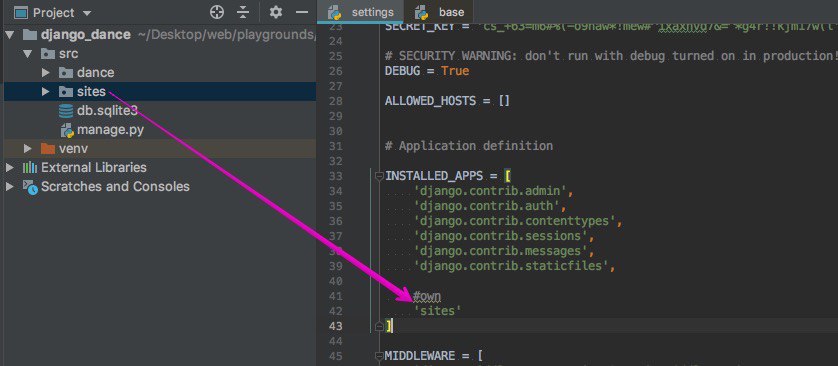The width and height of the screenshot is (838, 366).
Task: Click line number 28 in gutter
Action: click(x=335, y=101)
